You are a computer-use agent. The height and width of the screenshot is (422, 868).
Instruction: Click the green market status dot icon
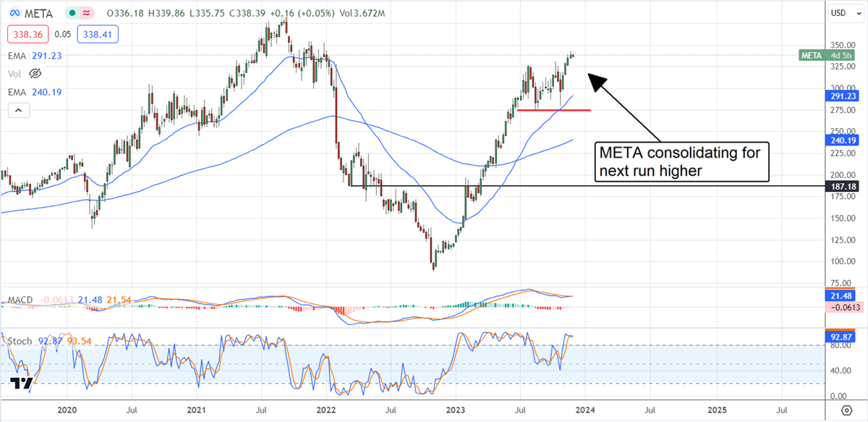73,13
